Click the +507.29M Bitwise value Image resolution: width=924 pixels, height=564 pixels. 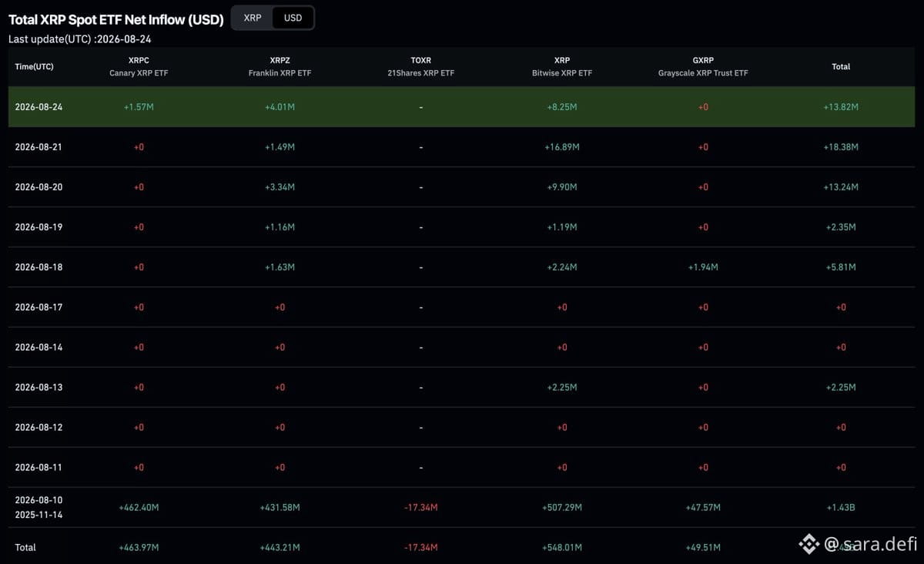click(562, 508)
